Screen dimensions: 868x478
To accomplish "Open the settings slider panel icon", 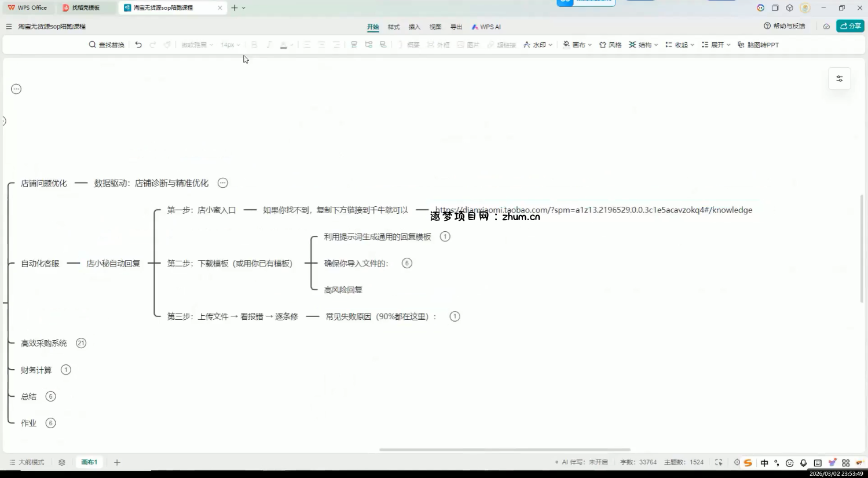I will click(x=839, y=79).
